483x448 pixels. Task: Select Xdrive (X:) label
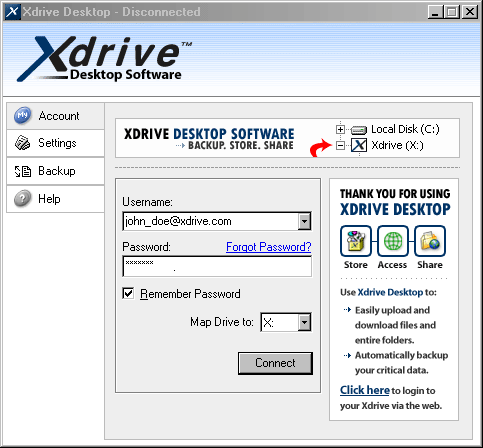pos(397,145)
